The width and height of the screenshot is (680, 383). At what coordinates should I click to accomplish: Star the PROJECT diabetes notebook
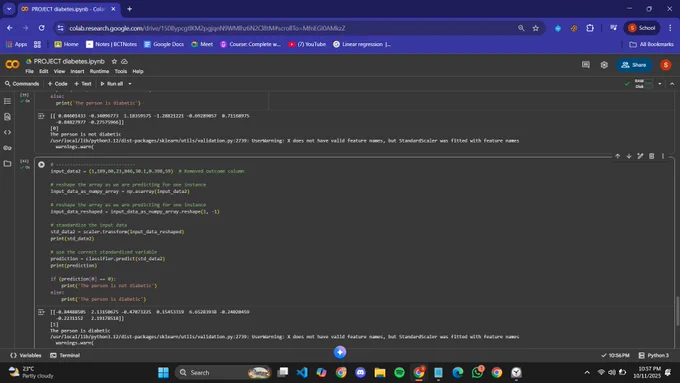pyautogui.click(x=114, y=62)
